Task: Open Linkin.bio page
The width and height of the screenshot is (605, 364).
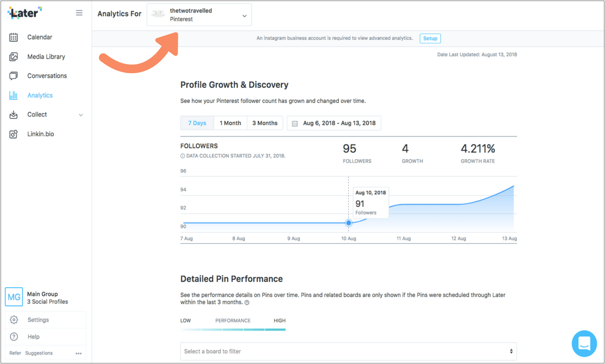Action: coord(40,134)
